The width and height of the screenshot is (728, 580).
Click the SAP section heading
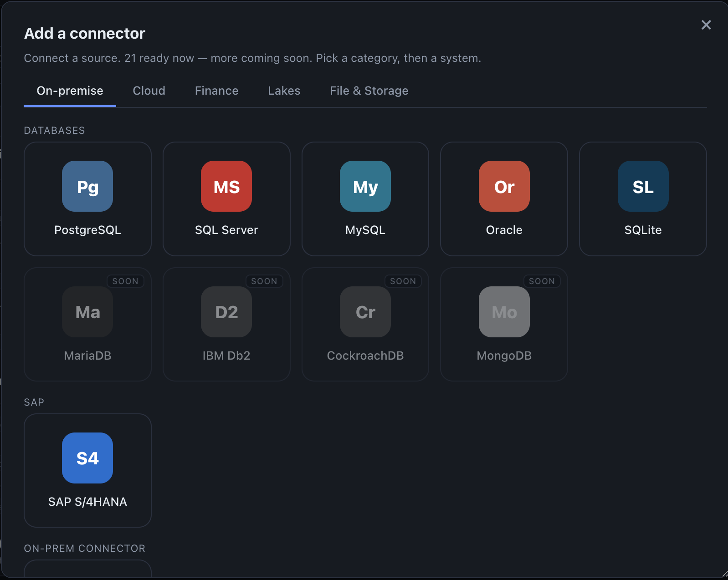[x=34, y=402]
